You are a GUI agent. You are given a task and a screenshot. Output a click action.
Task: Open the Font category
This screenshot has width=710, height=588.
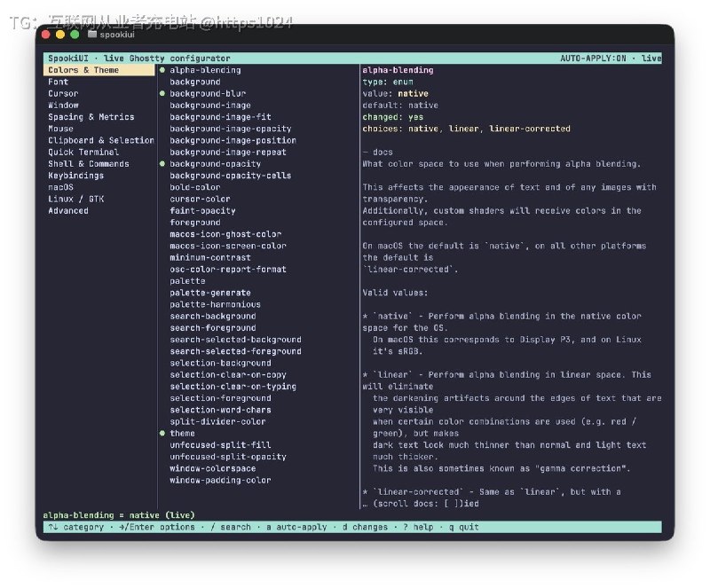[x=59, y=82]
